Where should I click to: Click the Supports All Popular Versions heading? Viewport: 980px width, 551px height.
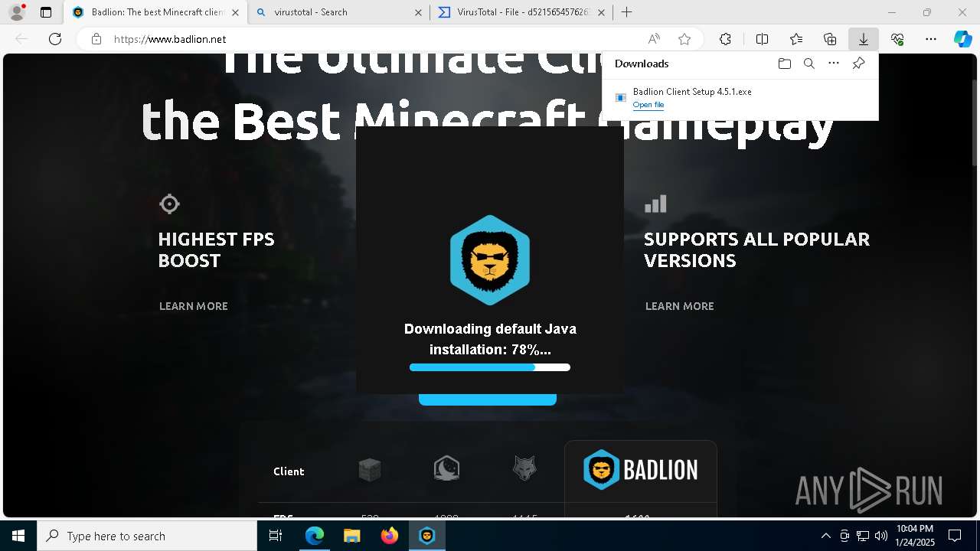coord(756,249)
